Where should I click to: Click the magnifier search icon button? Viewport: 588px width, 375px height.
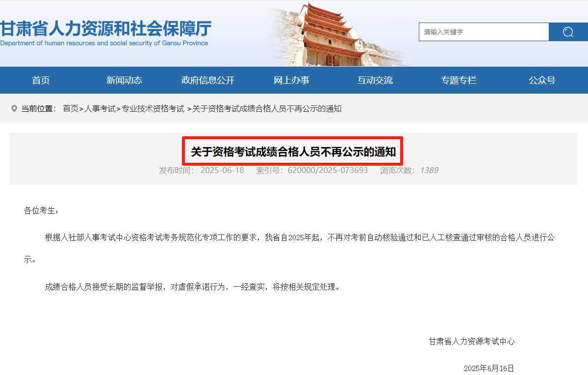[x=568, y=32]
